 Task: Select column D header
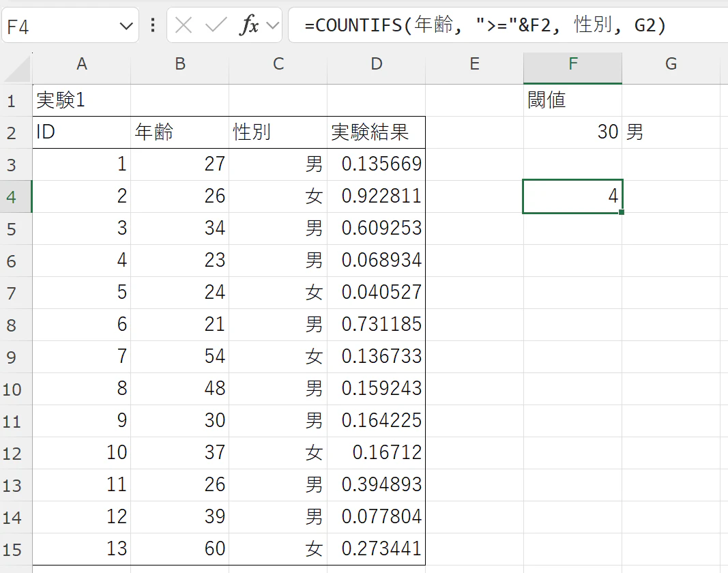(x=377, y=64)
